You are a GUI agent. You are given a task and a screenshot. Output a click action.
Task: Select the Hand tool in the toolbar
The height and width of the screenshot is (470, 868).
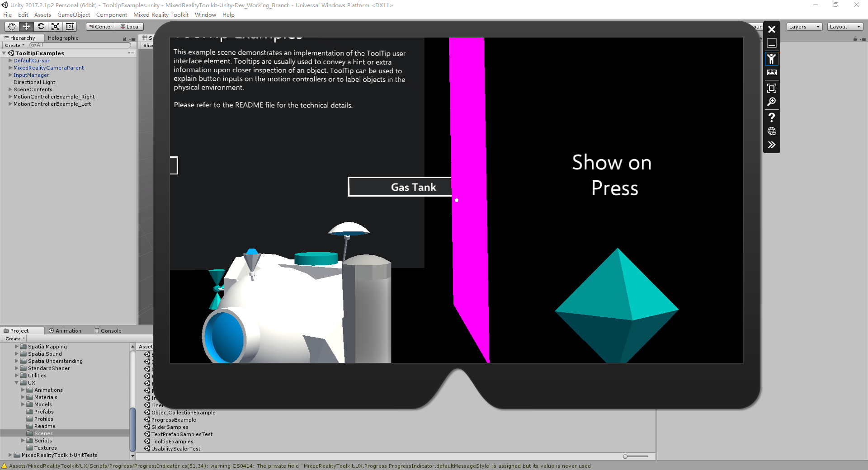pos(11,26)
